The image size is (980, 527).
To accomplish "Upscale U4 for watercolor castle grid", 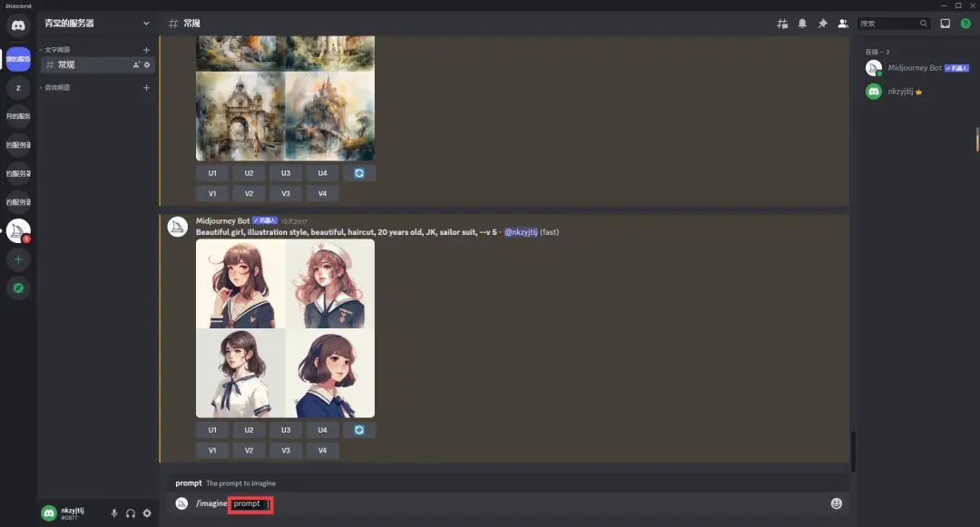I will [322, 173].
